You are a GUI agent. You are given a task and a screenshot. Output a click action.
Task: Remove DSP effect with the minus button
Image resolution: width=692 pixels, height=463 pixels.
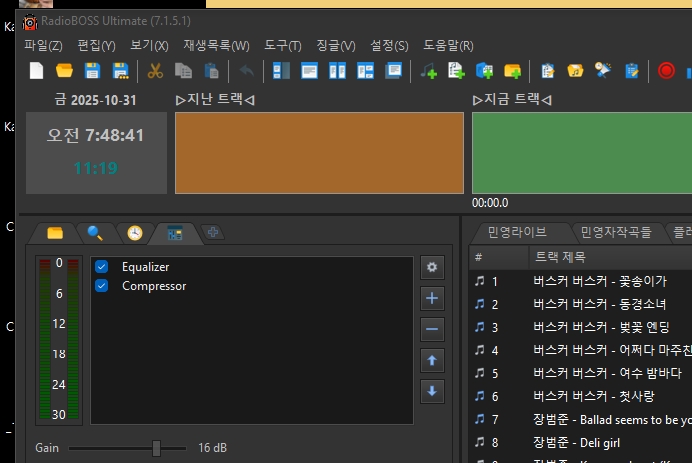432,329
